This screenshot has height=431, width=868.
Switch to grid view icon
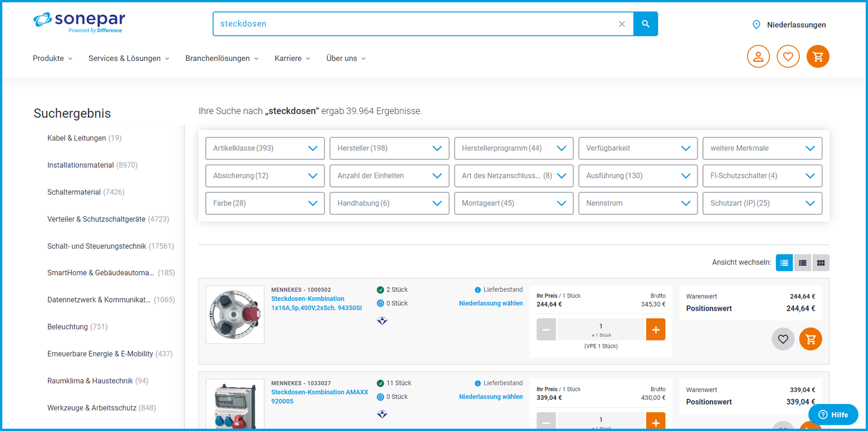[821, 263]
